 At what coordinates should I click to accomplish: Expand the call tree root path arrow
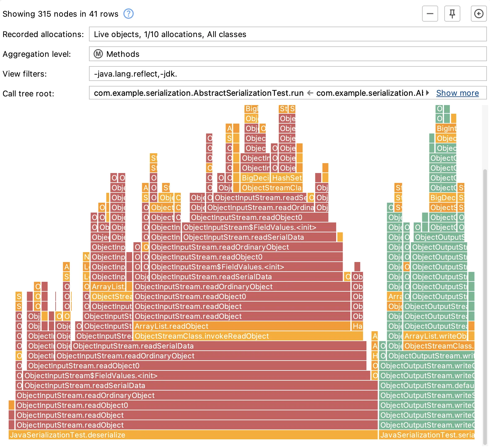[x=428, y=93]
